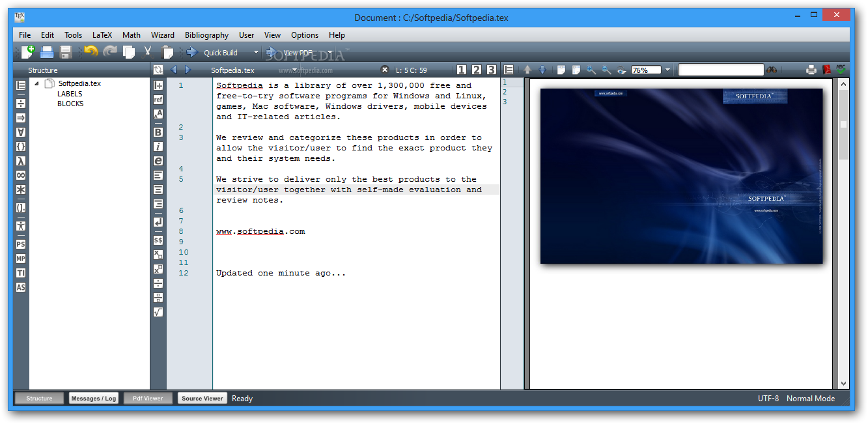This screenshot has width=868, height=424.
Task: Create a new document via toolbar icon
Action: click(28, 52)
